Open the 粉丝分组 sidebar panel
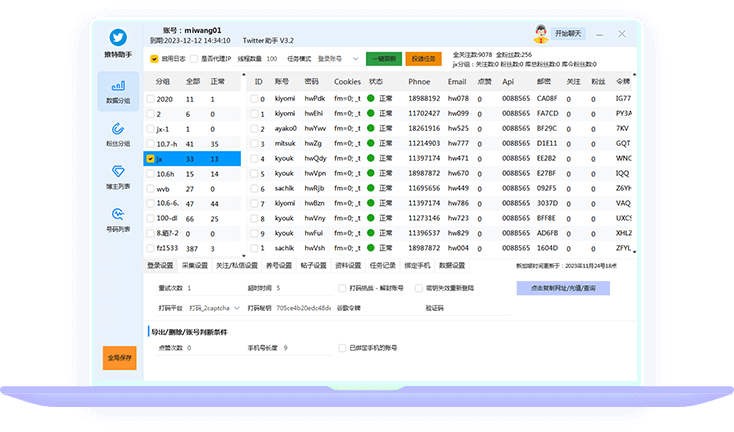 (118, 135)
